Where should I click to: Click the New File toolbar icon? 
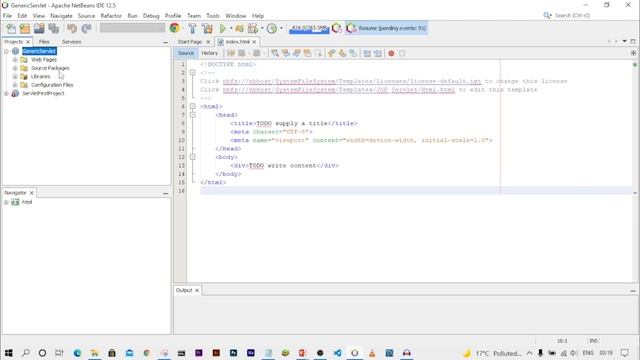(11, 28)
